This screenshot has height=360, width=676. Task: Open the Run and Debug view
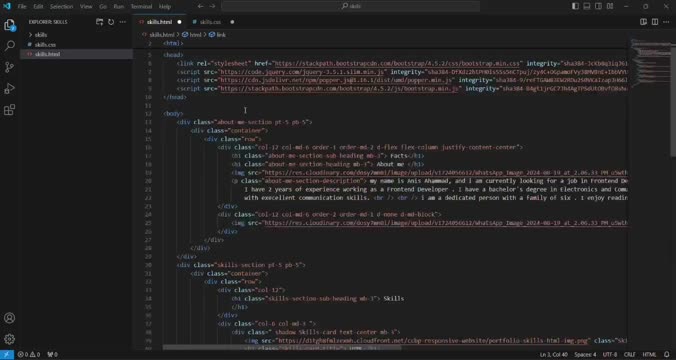coord(9,88)
